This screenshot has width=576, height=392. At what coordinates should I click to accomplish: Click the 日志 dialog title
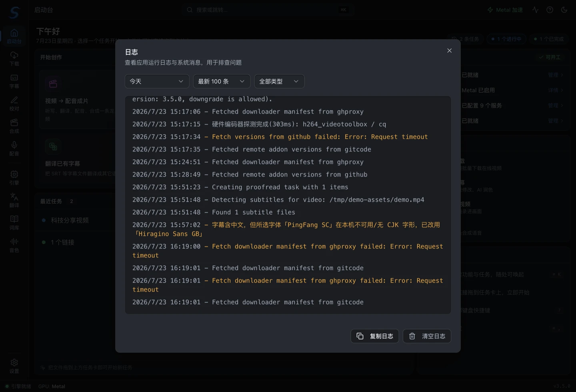coord(131,52)
